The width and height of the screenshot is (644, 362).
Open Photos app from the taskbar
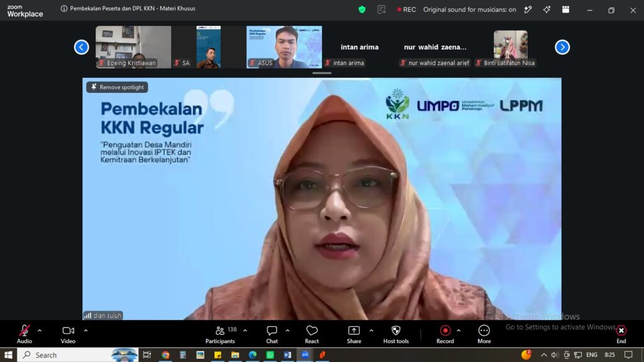200,355
